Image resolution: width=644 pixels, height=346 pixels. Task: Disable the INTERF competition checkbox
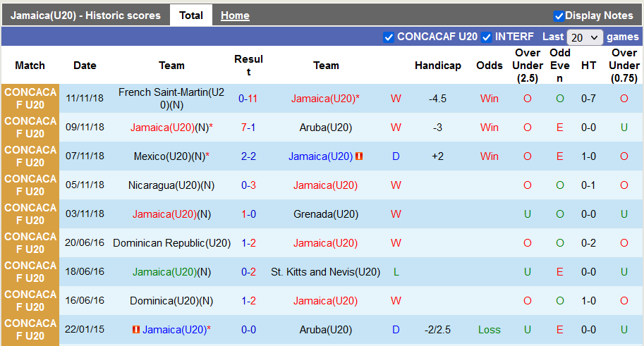(486, 37)
